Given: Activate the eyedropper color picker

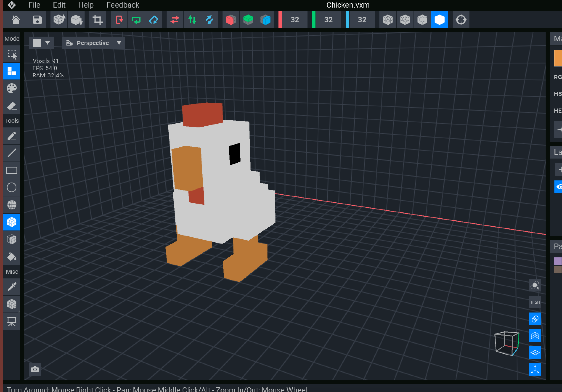Looking at the screenshot, I should (12, 287).
